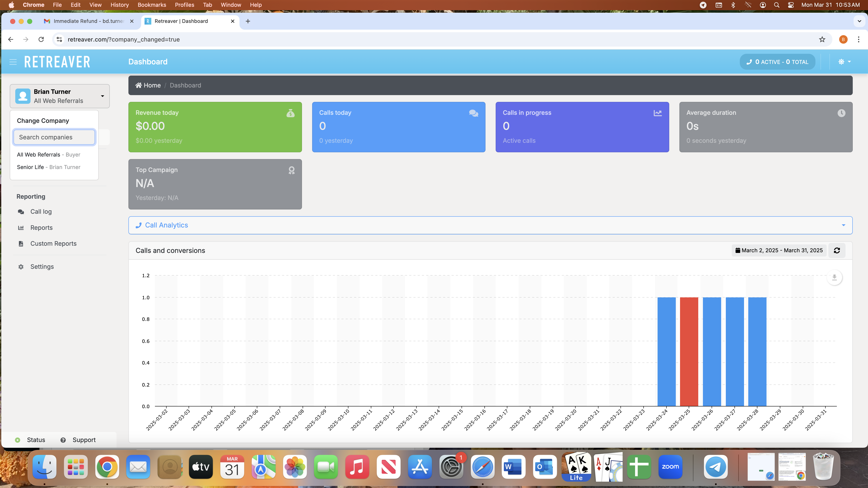
Task: Open the Reports page
Action: [42, 228]
